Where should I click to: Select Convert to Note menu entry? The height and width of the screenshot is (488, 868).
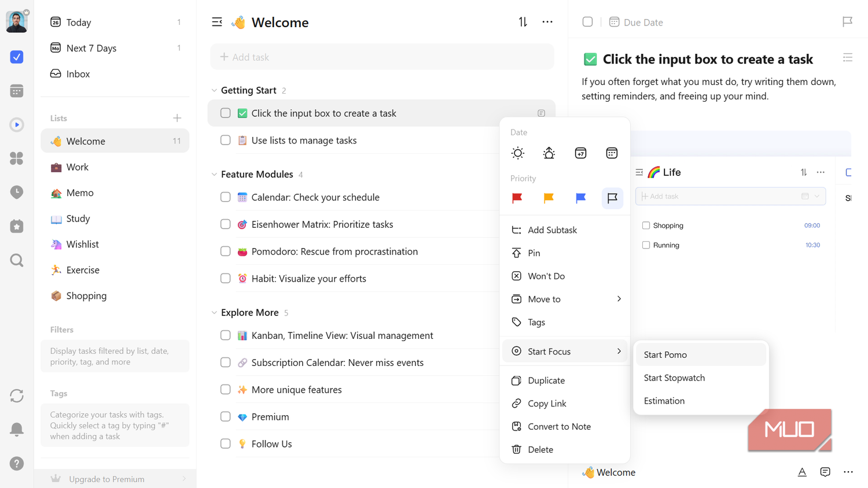click(x=565, y=427)
